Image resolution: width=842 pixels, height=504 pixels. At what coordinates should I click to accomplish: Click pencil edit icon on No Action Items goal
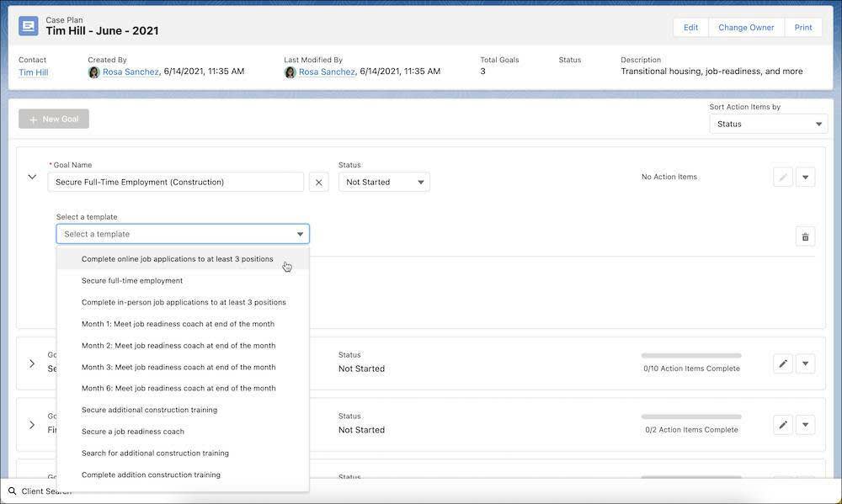783,178
